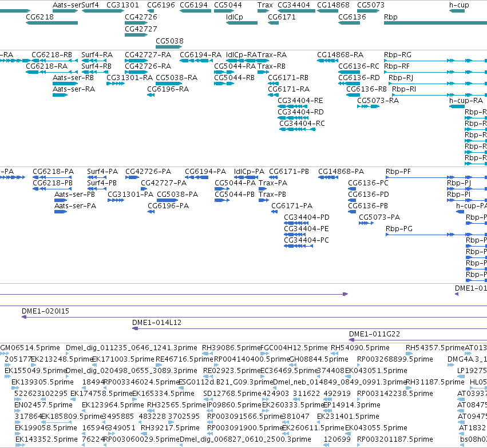Click the CG14868 gene label
487x448 pixels.
point(333,5)
